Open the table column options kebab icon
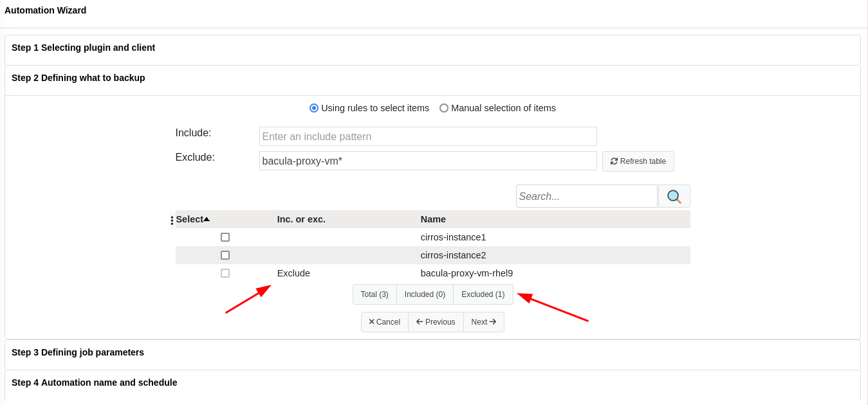The image size is (868, 405). pyautogui.click(x=172, y=220)
